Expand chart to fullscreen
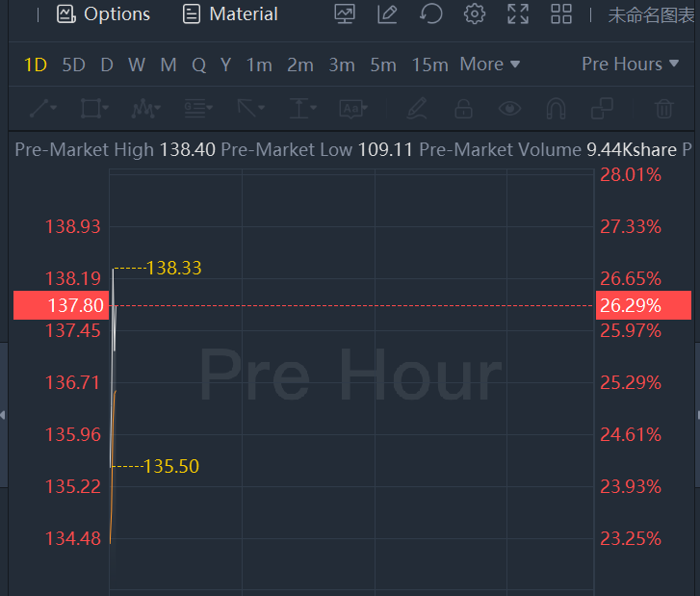 point(518,14)
